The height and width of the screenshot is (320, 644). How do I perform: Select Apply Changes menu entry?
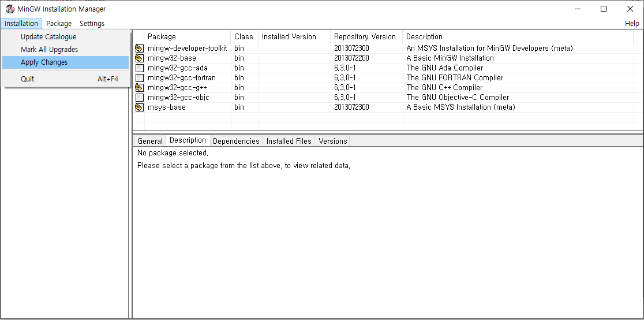65,62
